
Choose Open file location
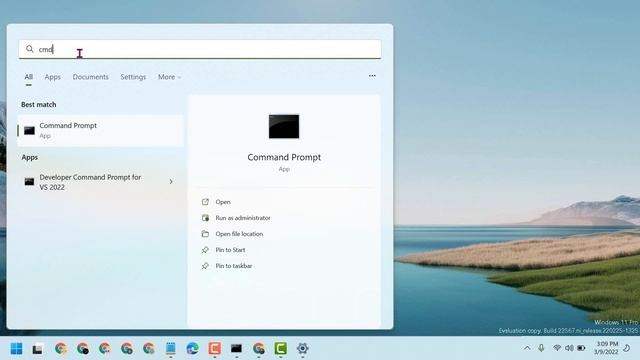(x=239, y=234)
